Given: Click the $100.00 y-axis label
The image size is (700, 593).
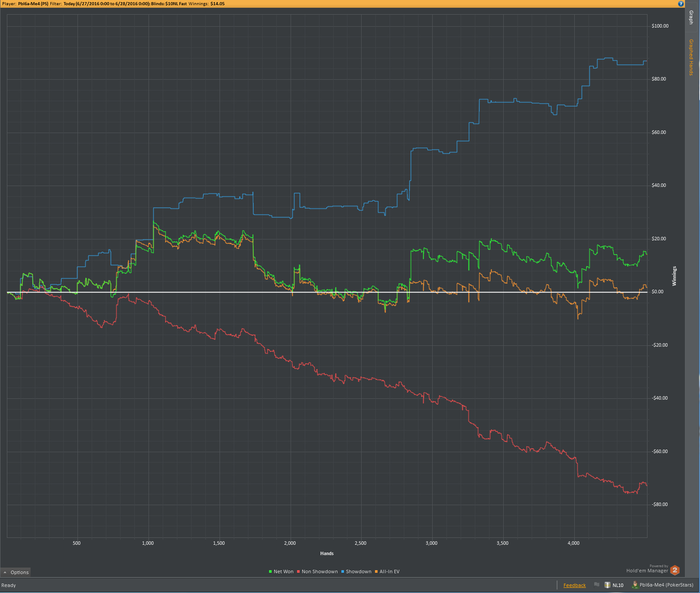Looking at the screenshot, I should point(660,26).
